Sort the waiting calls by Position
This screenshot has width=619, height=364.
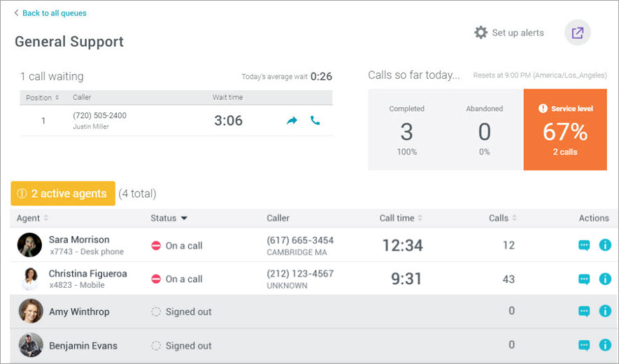click(x=42, y=97)
